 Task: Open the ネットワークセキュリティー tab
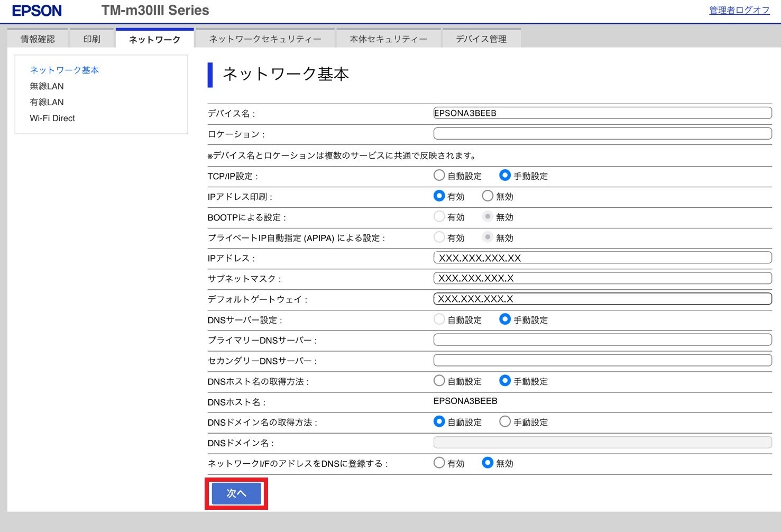[x=265, y=39]
